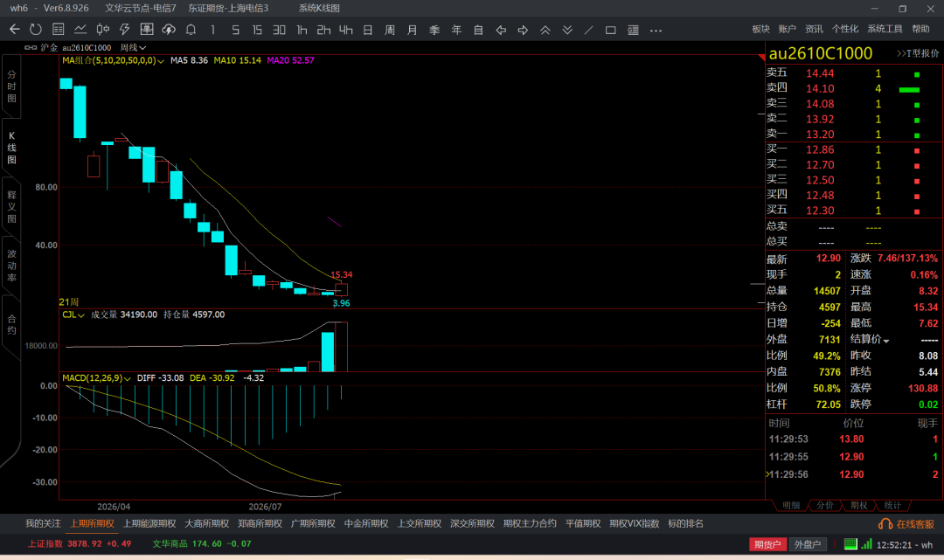Open the 板块 menu

761,29
